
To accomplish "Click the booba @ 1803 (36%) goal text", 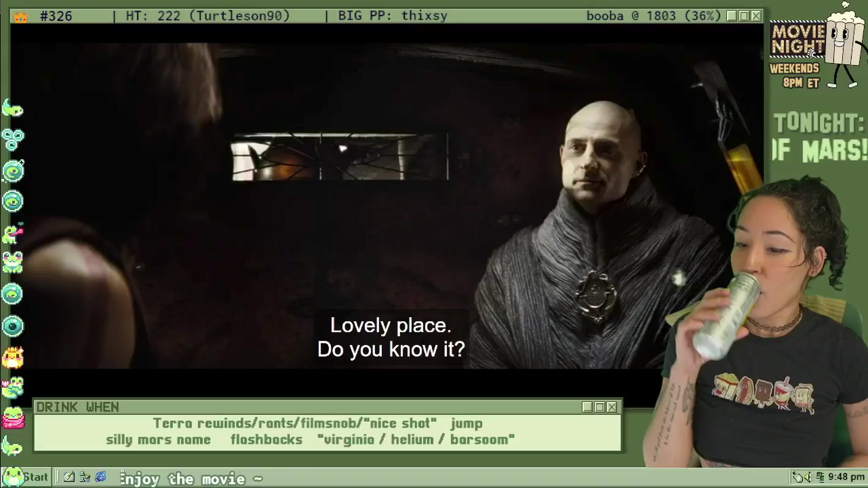I will click(654, 16).
